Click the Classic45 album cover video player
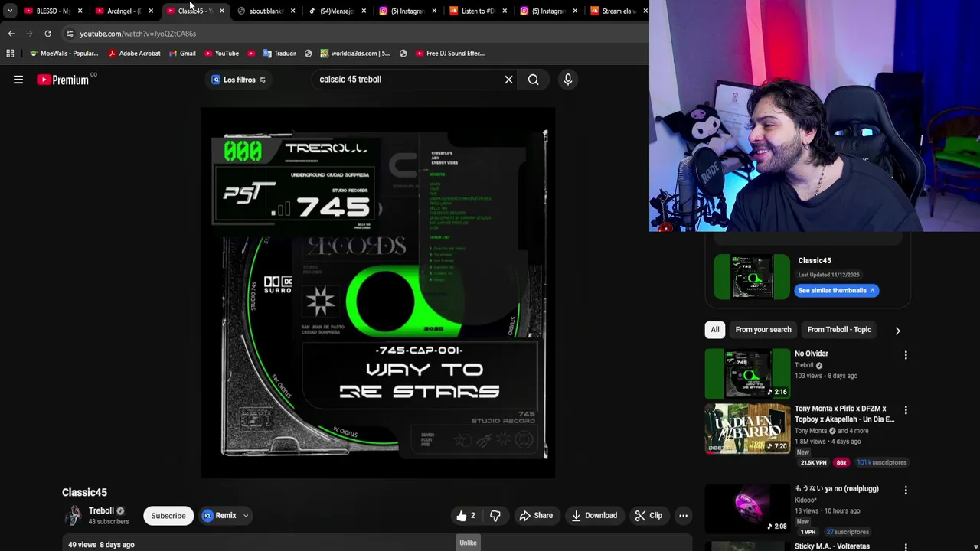Screen dimensions: 980x551 tap(377, 292)
